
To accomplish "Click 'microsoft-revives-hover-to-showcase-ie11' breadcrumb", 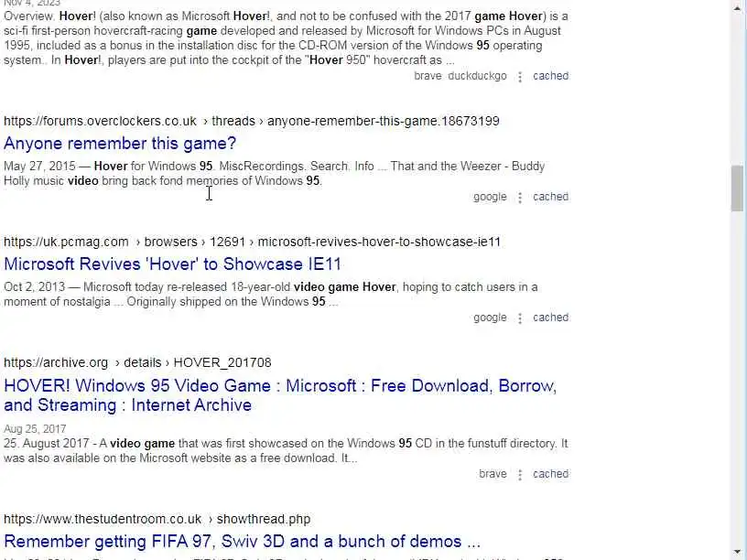I will coord(379,242).
